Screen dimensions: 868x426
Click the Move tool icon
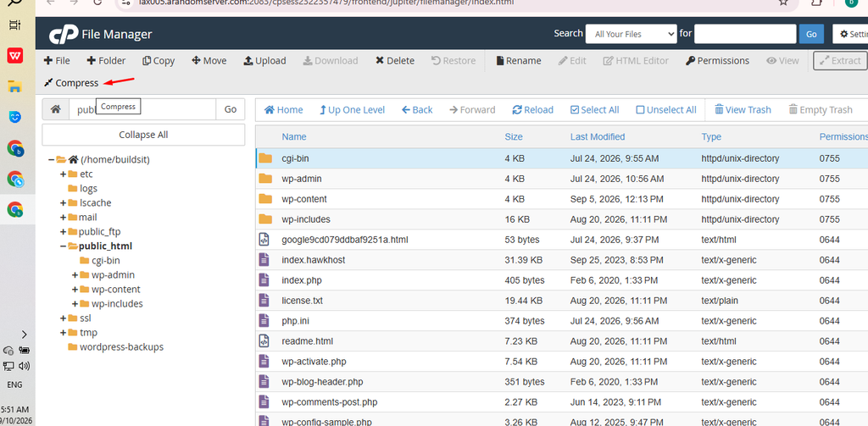pos(196,61)
